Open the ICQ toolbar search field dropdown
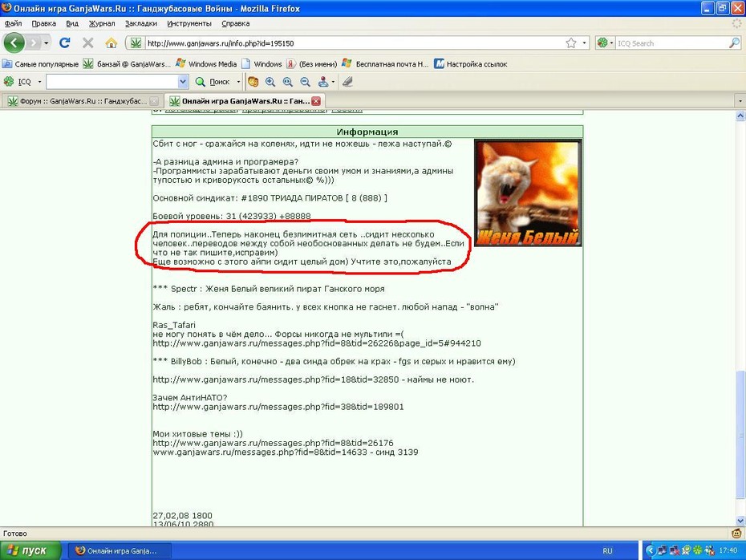 point(183,82)
